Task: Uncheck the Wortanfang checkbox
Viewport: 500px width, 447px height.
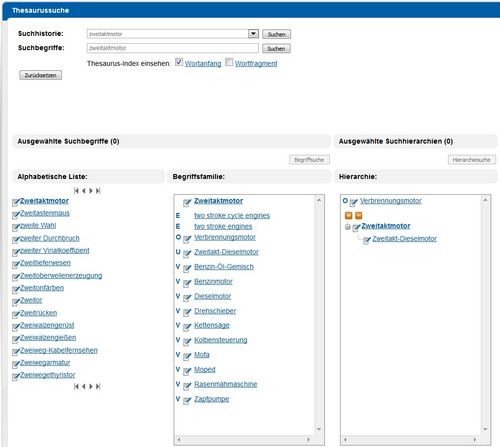Action: (179, 62)
